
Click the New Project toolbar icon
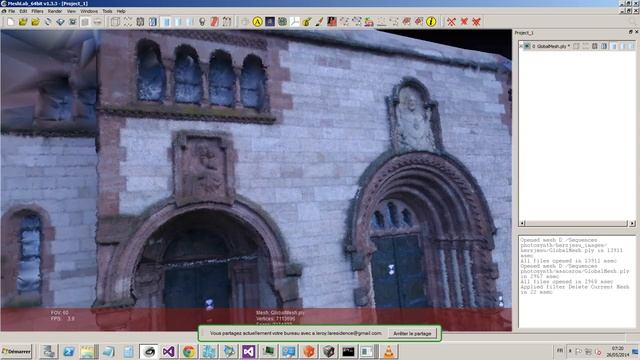click(10, 22)
